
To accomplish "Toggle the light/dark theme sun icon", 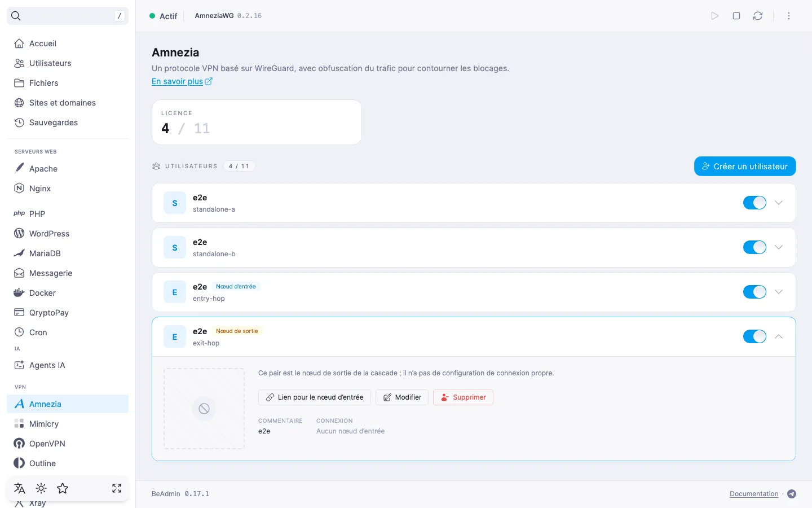I will 41,488.
